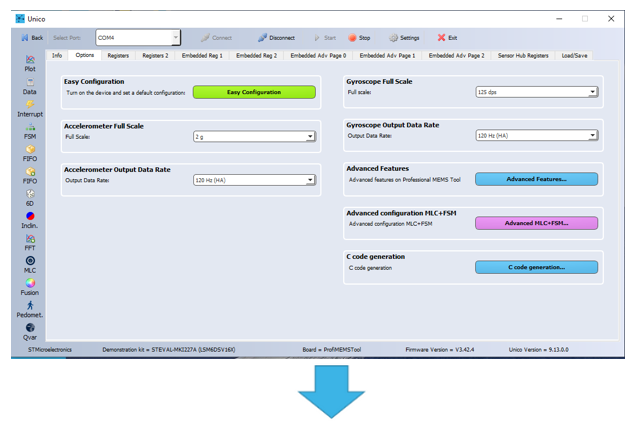Open the FSM sidebar tool
This screenshot has height=435, width=640.
(30, 131)
